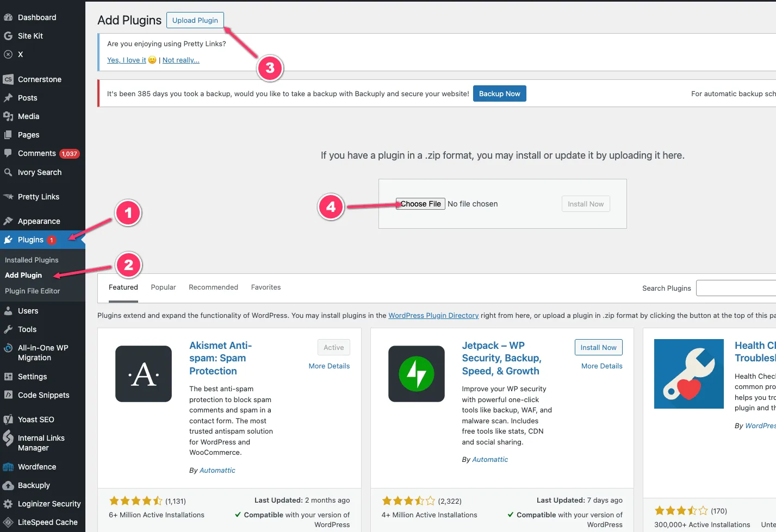The height and width of the screenshot is (532, 776).
Task: Click the Wordfence icon
Action: (8, 467)
